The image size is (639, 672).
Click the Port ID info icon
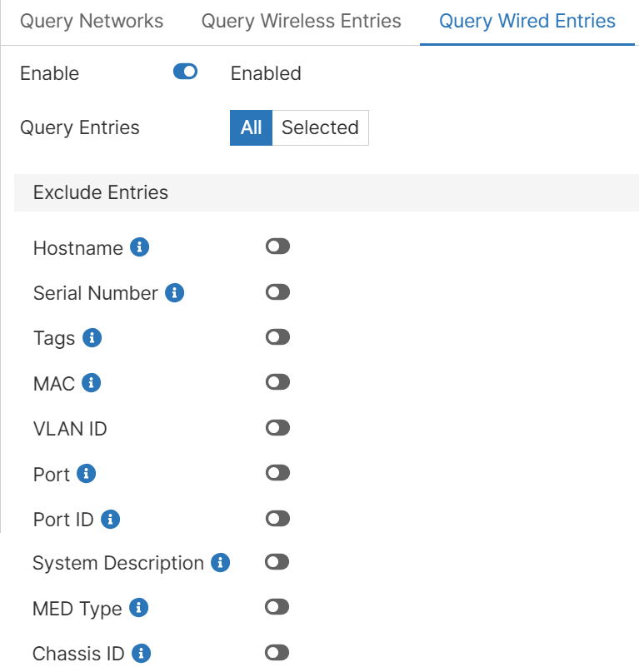click(x=110, y=519)
